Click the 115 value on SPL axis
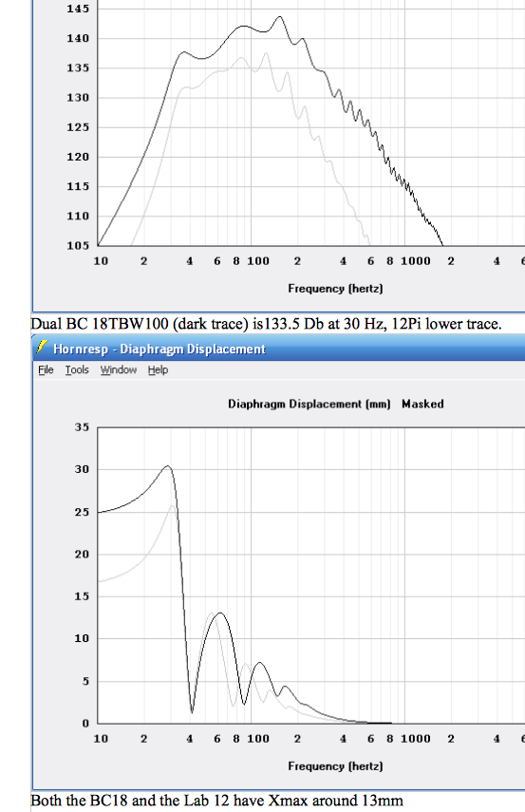 tap(78, 186)
